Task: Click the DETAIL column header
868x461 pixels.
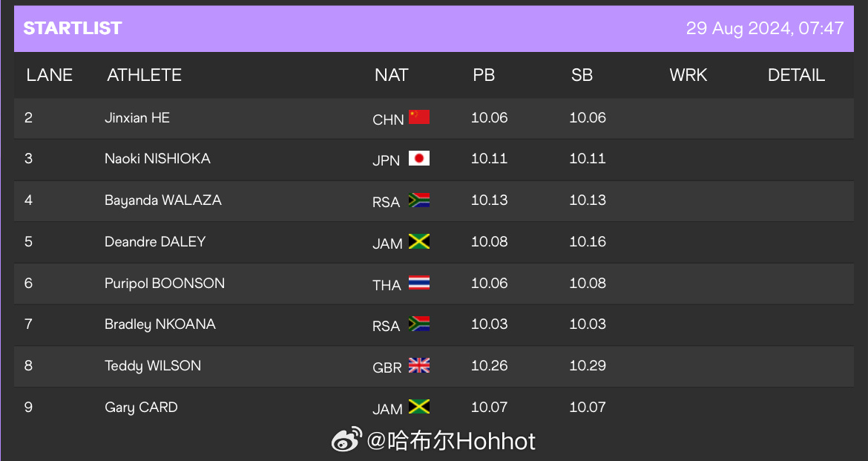Action: pyautogui.click(x=796, y=75)
